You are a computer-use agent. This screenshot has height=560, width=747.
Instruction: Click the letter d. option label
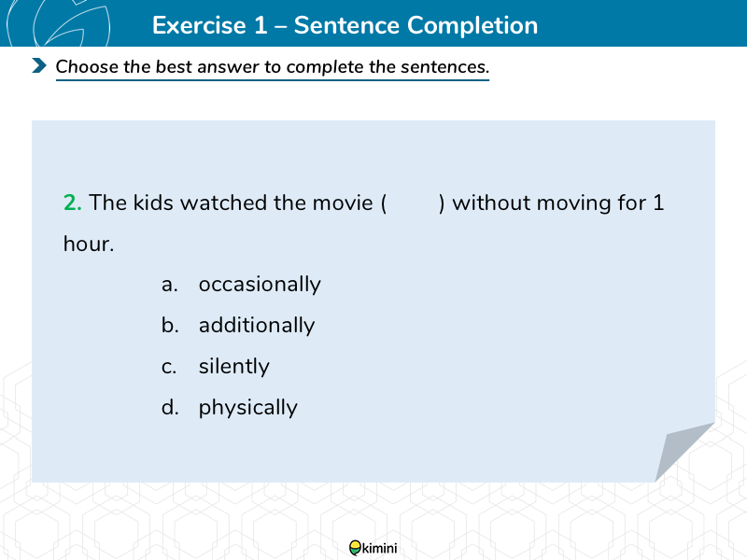coord(170,408)
